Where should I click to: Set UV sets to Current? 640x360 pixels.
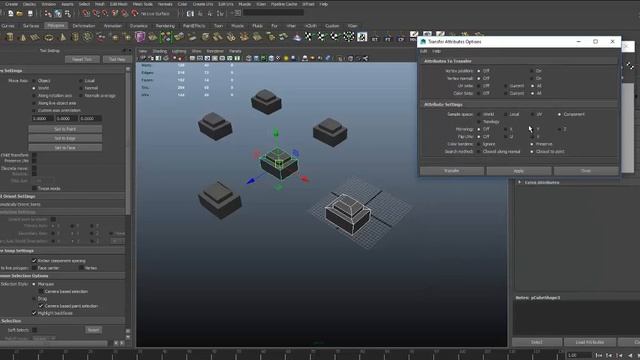tap(506, 86)
